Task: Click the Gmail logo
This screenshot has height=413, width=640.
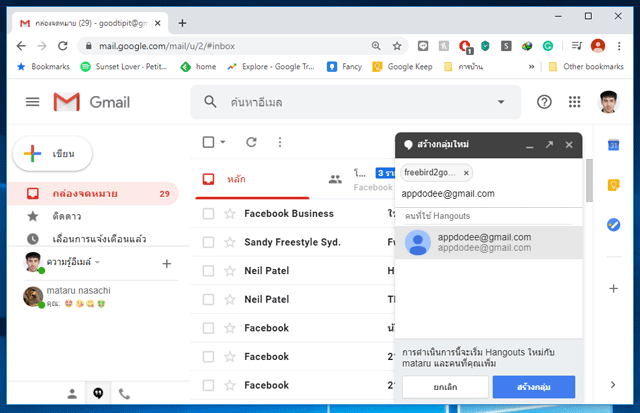Action: coord(92,102)
